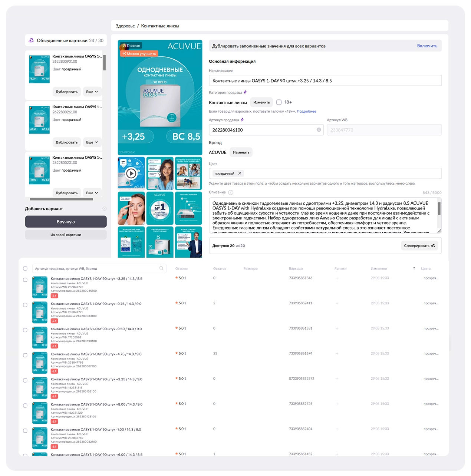Click the search magnifier icon in the table filter
The width and height of the screenshot is (471, 476).
(161, 268)
